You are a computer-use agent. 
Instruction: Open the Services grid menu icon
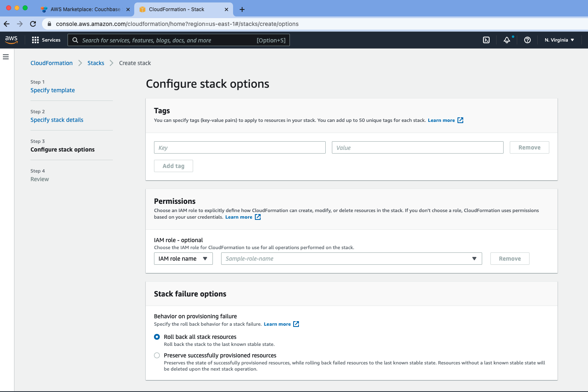pos(35,40)
